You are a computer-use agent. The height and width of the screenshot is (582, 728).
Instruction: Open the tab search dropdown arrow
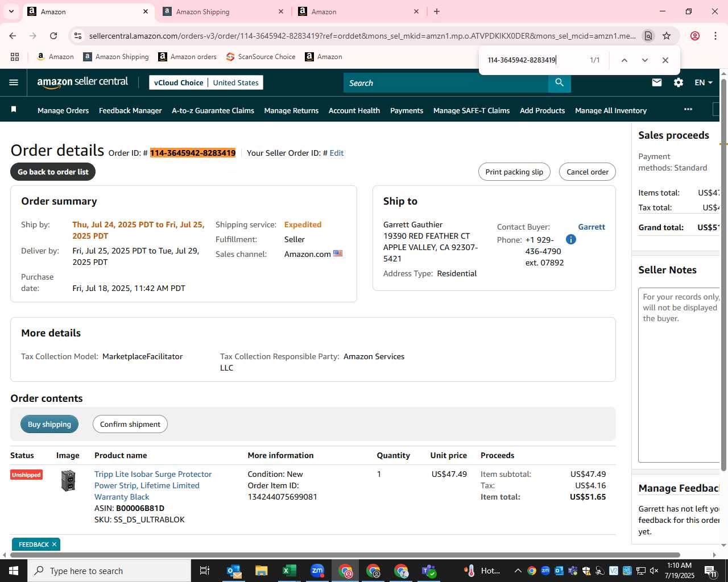[11, 11]
